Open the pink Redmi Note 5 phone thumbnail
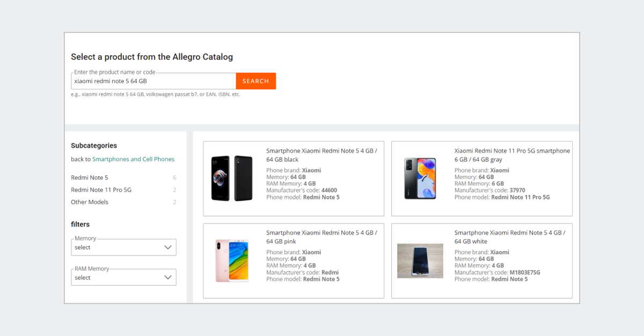The height and width of the screenshot is (336, 644). (232, 261)
